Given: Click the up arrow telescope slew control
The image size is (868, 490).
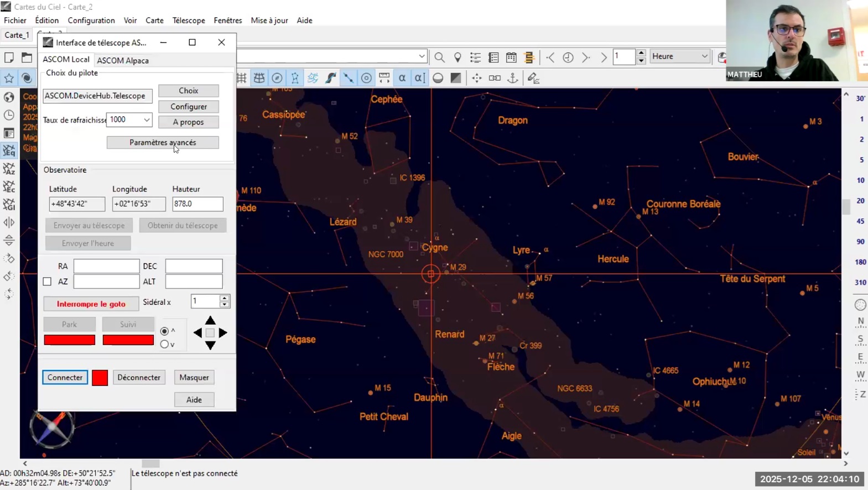Looking at the screenshot, I should click(x=210, y=320).
